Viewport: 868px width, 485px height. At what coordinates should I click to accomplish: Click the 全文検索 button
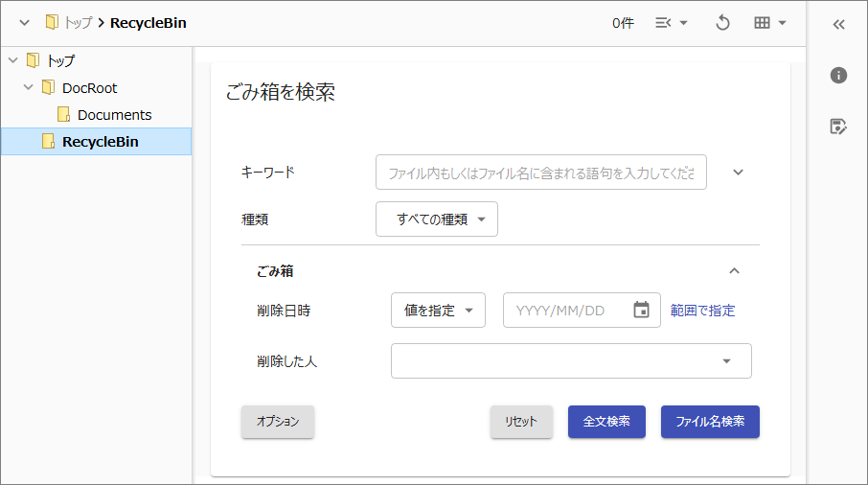[x=606, y=422]
